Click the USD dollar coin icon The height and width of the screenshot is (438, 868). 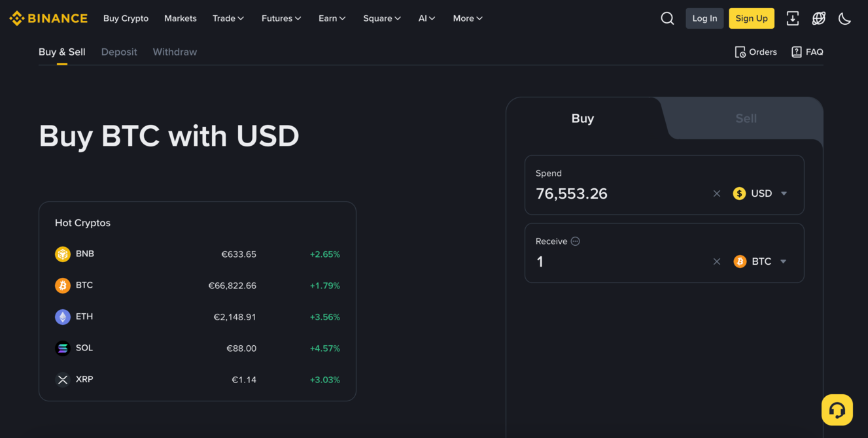click(739, 194)
